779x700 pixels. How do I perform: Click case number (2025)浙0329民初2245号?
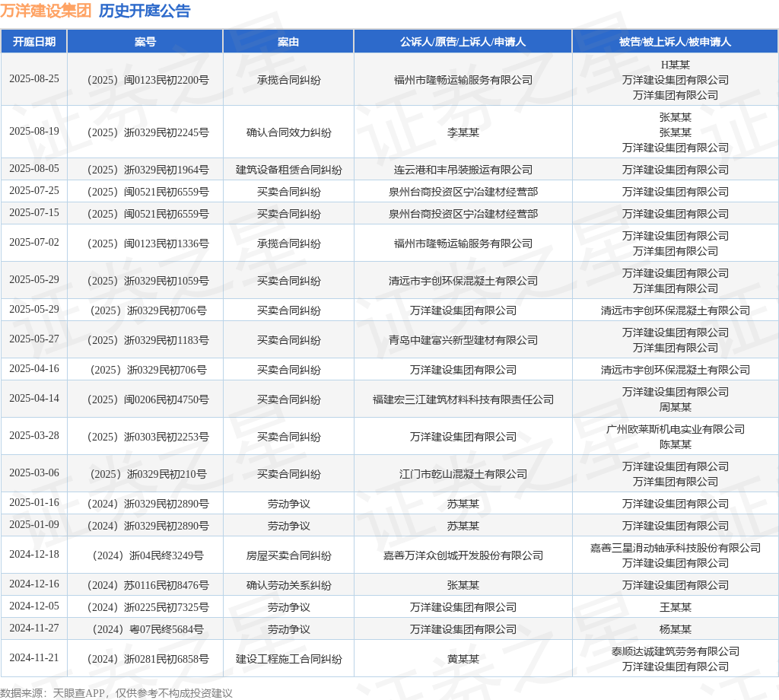pos(148,132)
